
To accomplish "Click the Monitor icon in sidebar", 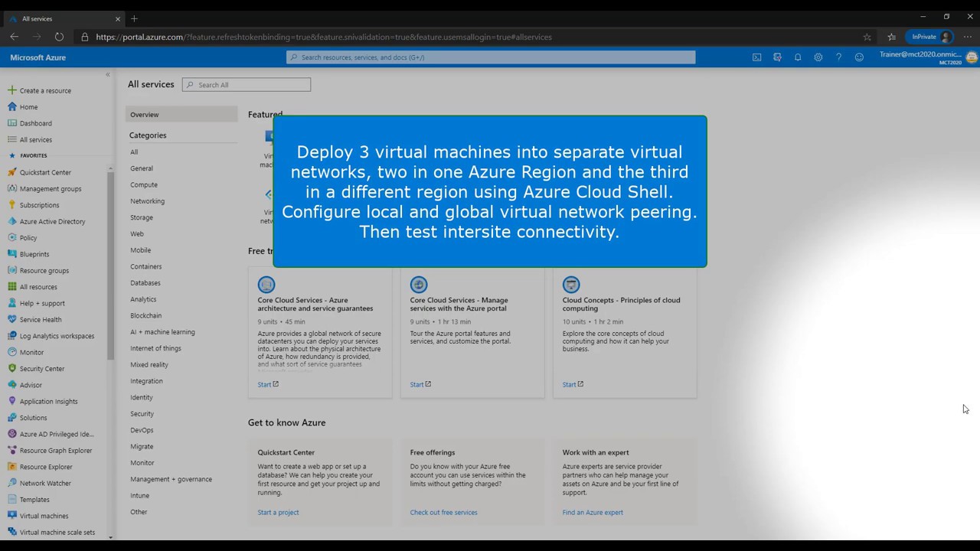I will pyautogui.click(x=11, y=352).
